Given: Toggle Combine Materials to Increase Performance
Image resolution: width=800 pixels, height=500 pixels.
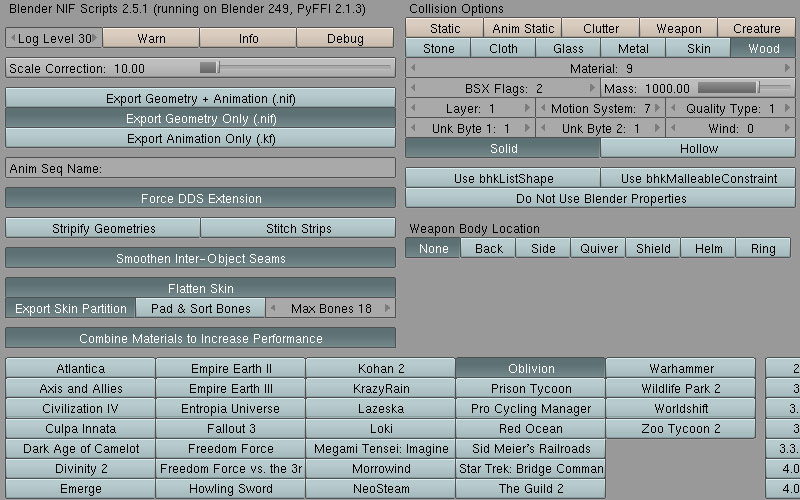Looking at the screenshot, I should 200,338.
